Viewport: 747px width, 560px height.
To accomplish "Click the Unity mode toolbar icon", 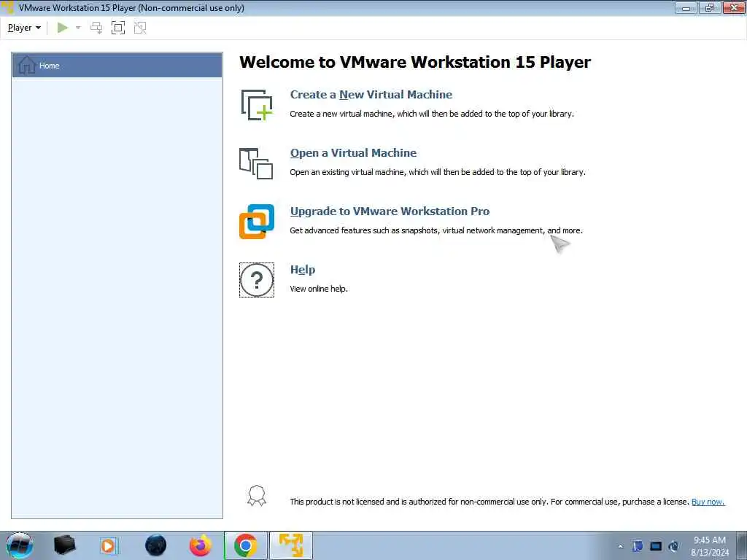I will [140, 28].
